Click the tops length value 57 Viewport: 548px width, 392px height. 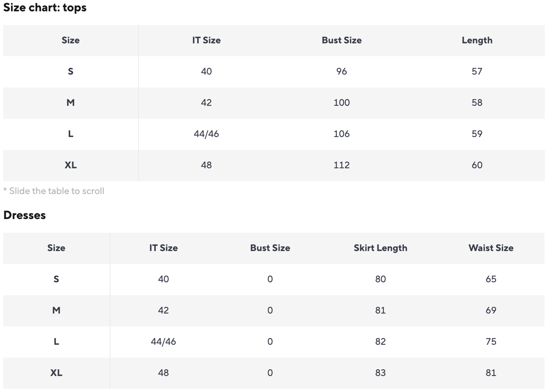coord(477,72)
